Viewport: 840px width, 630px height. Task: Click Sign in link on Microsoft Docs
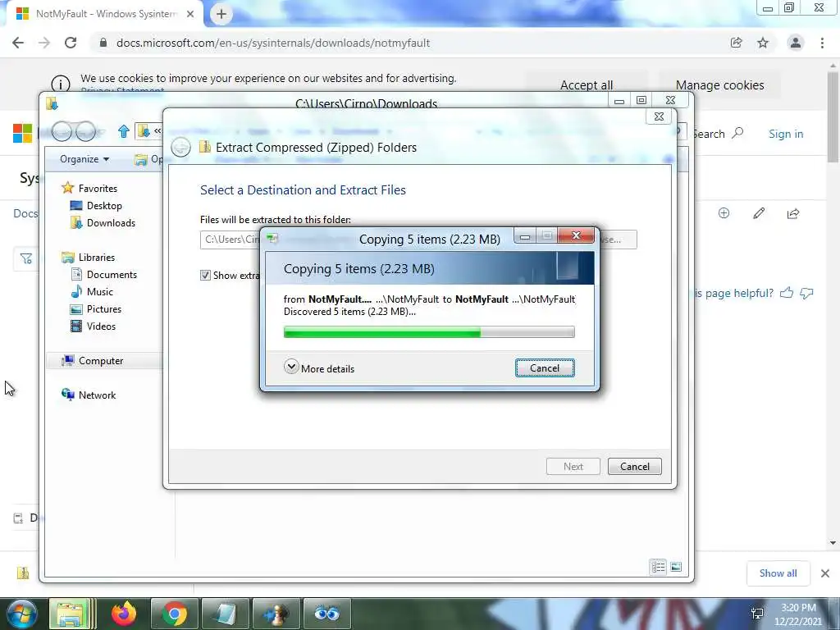[786, 134]
